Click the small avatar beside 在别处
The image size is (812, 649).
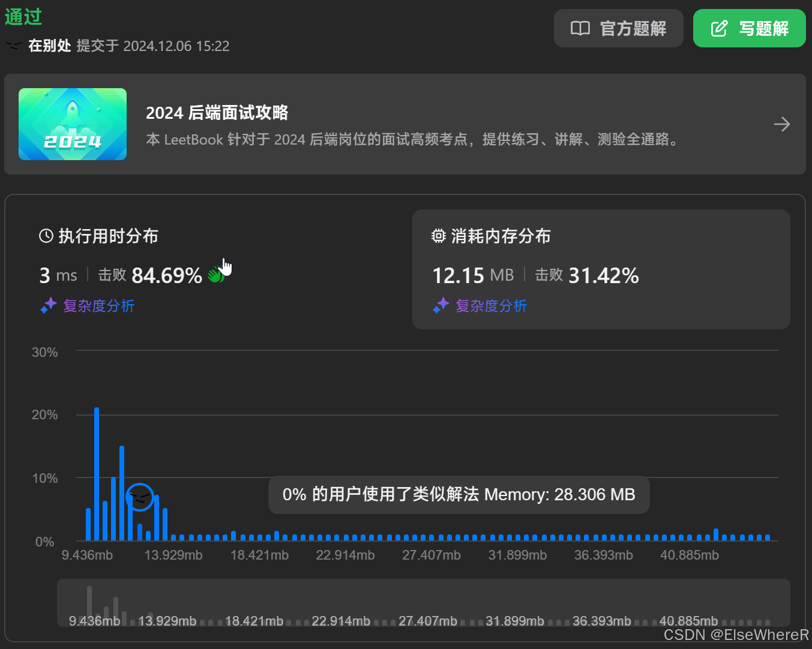13,46
